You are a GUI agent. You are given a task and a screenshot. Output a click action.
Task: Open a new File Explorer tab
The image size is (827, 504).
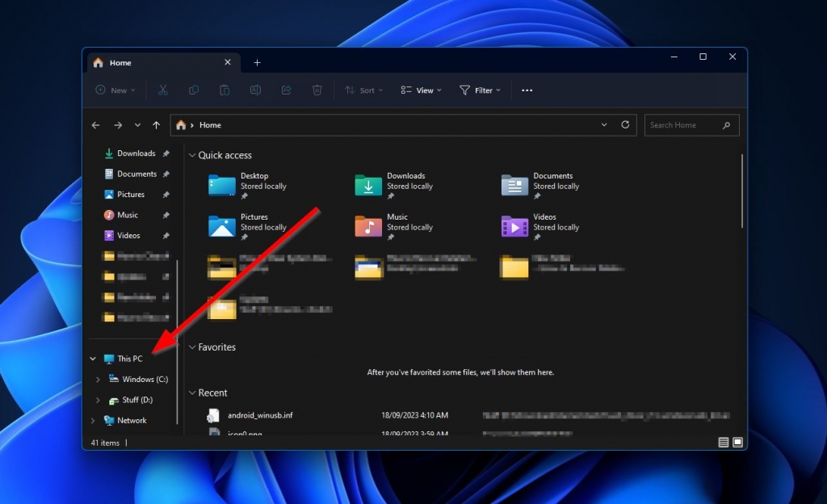tap(257, 62)
